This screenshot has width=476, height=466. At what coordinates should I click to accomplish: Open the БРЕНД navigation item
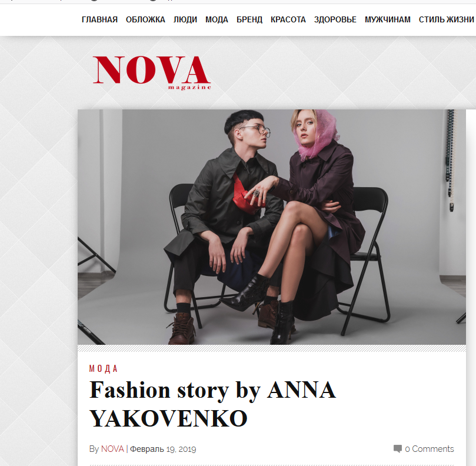tap(249, 20)
